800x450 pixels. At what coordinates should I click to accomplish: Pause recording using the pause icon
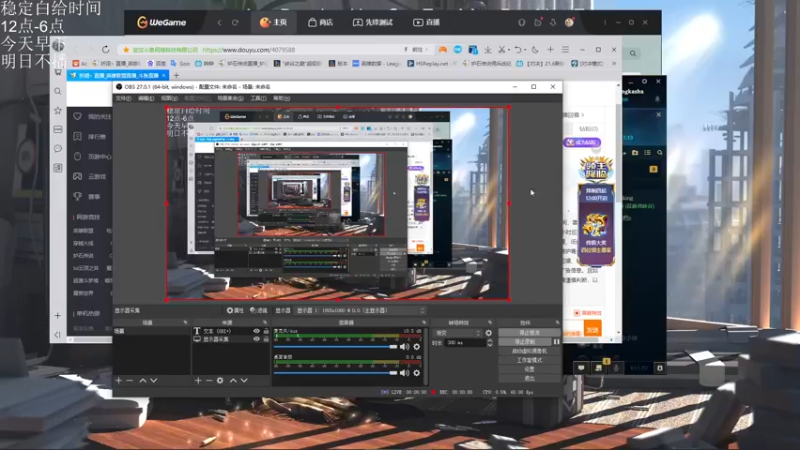556,342
